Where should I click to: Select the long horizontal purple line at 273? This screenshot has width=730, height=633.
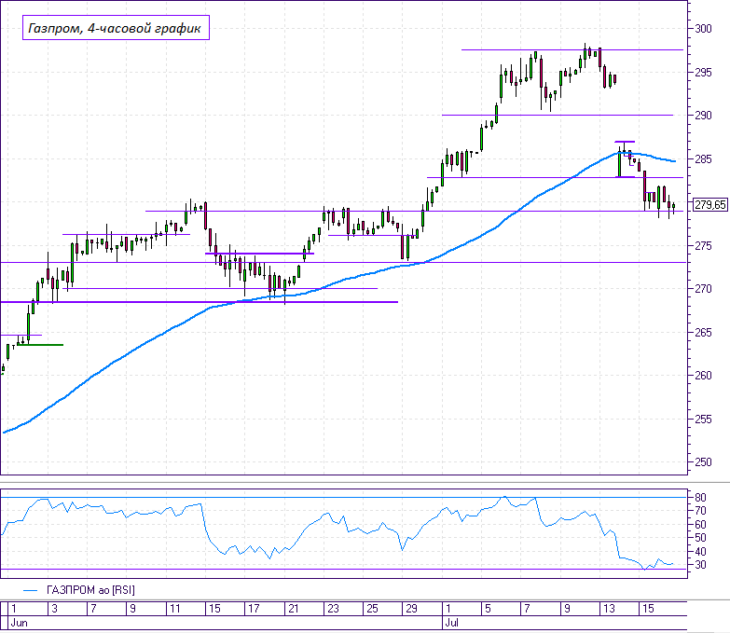tap(344, 263)
